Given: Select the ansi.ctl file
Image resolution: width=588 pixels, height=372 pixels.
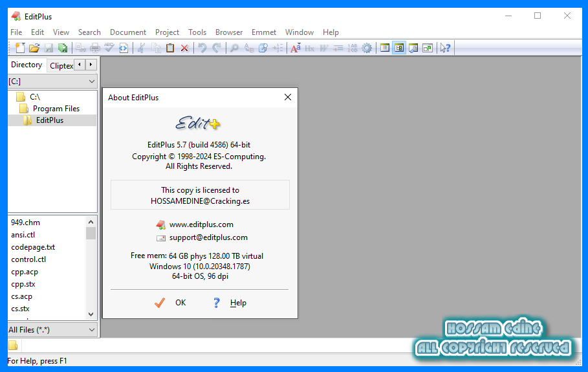Looking at the screenshot, I should click(23, 235).
